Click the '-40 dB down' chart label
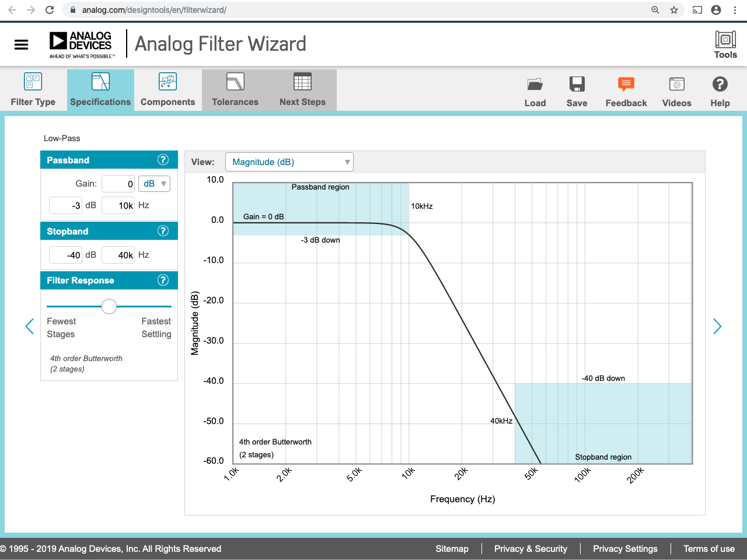This screenshot has width=747, height=560. tap(603, 379)
